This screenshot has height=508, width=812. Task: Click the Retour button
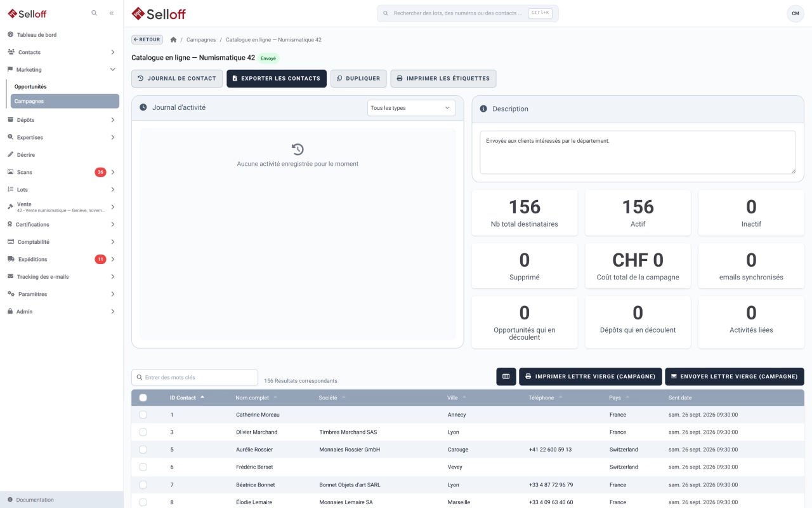[x=147, y=39]
